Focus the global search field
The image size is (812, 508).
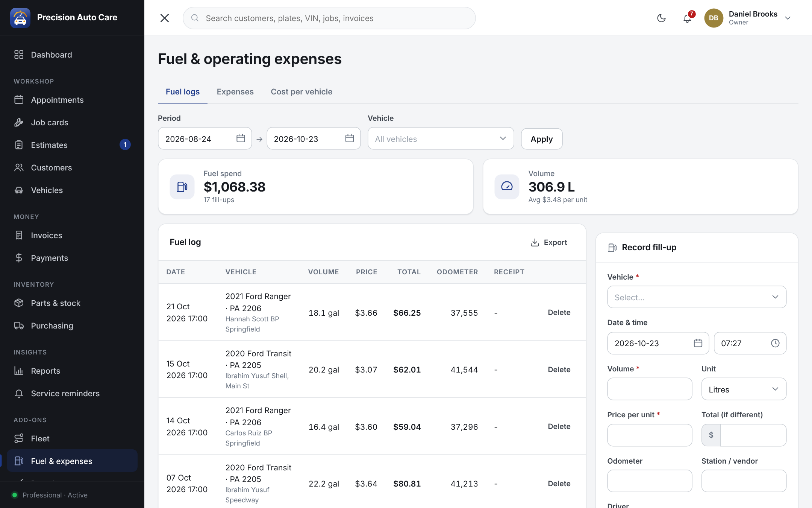[x=329, y=18]
